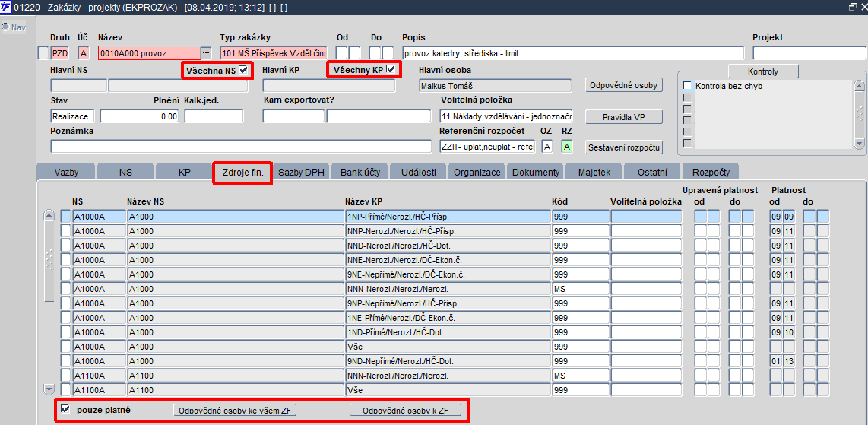The width and height of the screenshot is (868, 425).
Task: Show the Dokumenty tab
Action: pos(536,172)
